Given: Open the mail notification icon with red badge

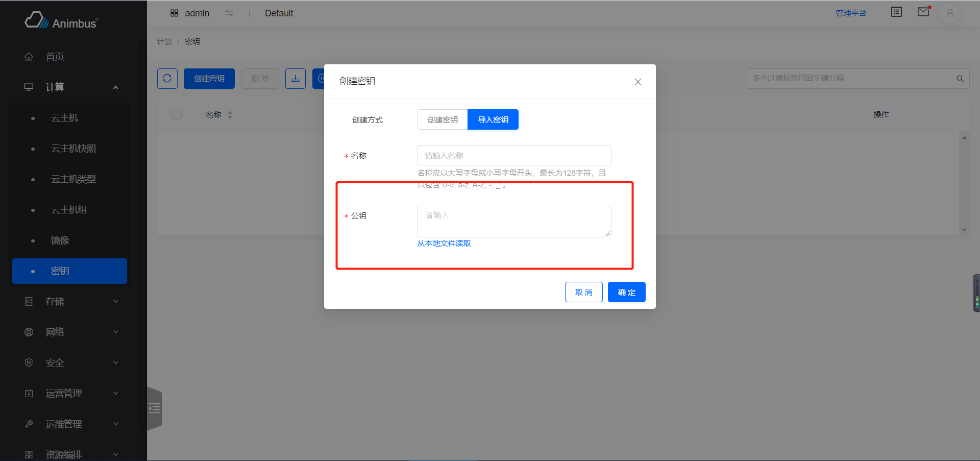Looking at the screenshot, I should tap(923, 12).
